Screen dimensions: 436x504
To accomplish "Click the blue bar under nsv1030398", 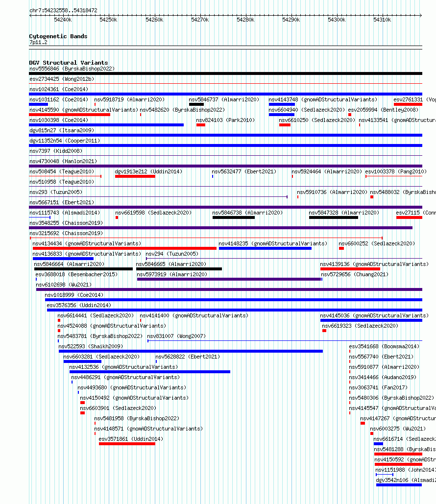I will 106,125.
